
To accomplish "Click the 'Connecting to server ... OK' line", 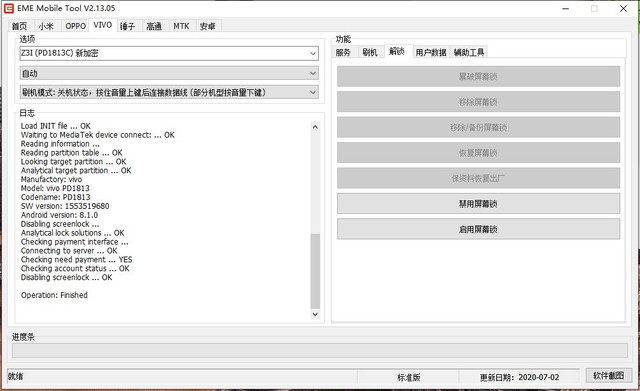I will point(69,251).
